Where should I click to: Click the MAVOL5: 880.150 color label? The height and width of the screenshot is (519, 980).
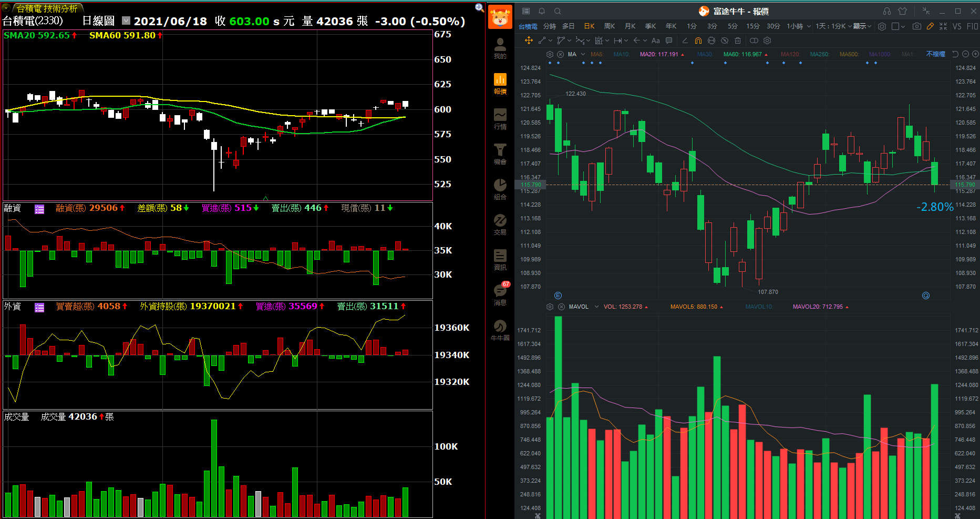tap(694, 307)
